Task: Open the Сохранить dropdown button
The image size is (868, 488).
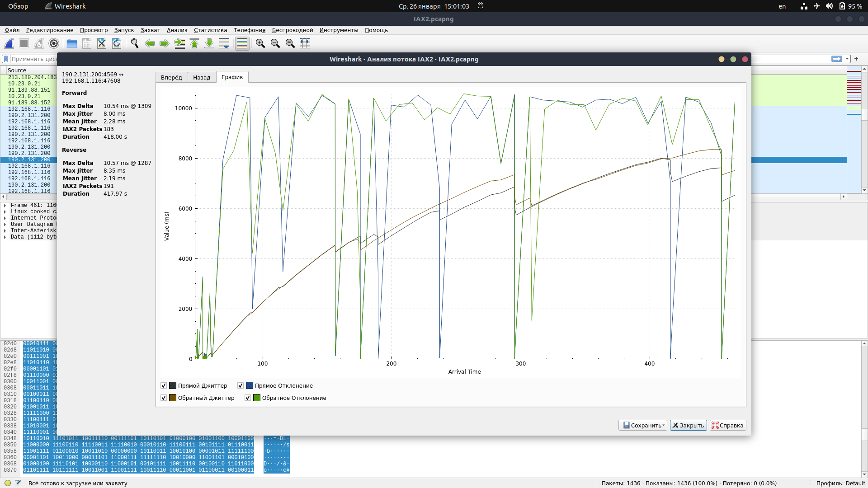Action: point(642,425)
